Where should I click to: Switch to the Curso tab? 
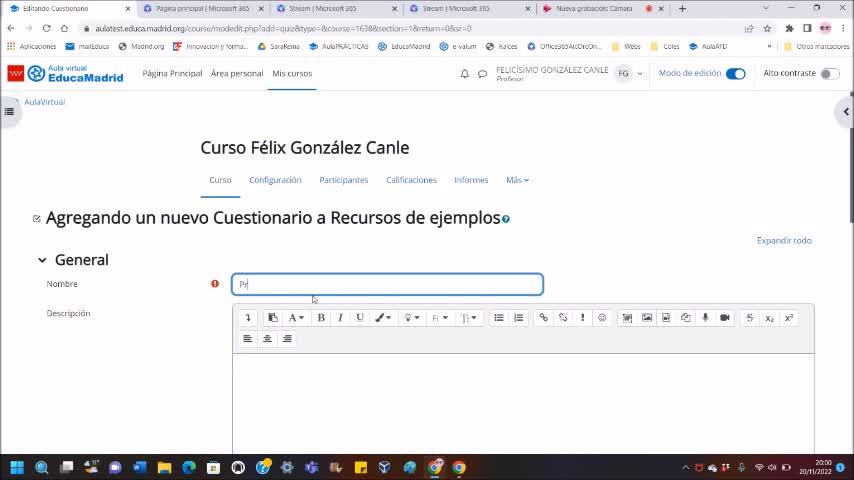pos(220,180)
